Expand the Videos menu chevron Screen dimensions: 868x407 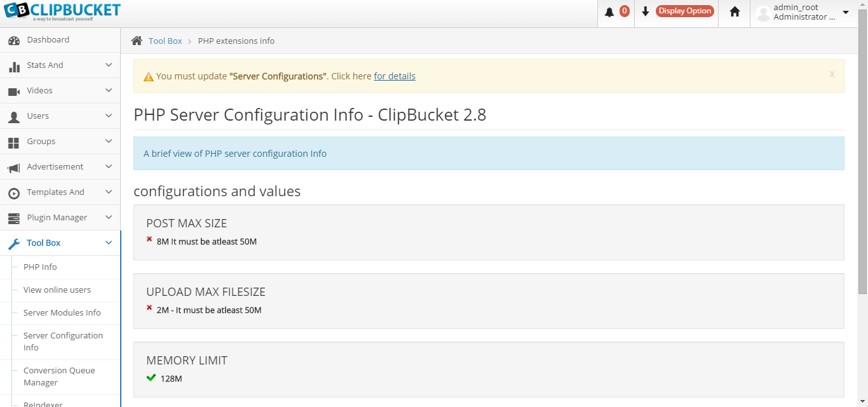pos(109,90)
